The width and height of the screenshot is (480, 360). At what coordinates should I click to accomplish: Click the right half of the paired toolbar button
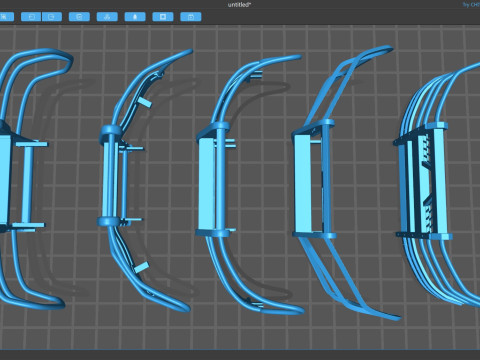[52, 17]
